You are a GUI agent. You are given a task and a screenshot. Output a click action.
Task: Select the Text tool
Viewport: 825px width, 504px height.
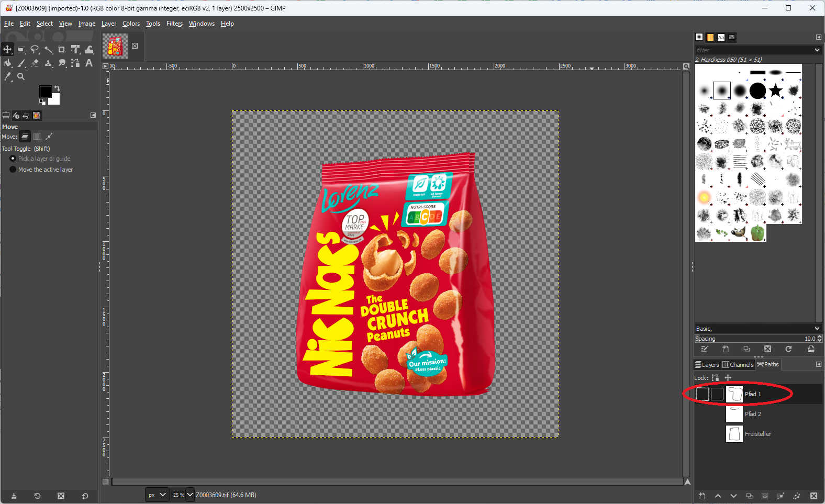[x=89, y=63]
